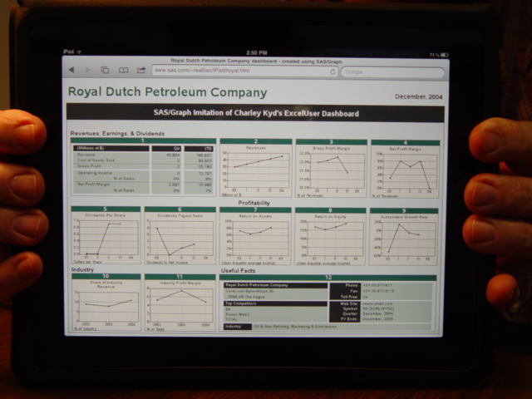Select the Revenue row label
Image resolution: width=532 pixels, height=399 pixels.
[86, 155]
